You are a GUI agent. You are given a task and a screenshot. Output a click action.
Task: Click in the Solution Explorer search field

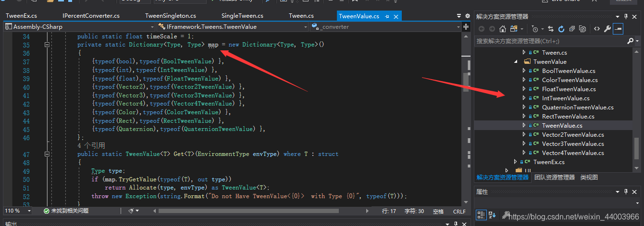[550, 41]
